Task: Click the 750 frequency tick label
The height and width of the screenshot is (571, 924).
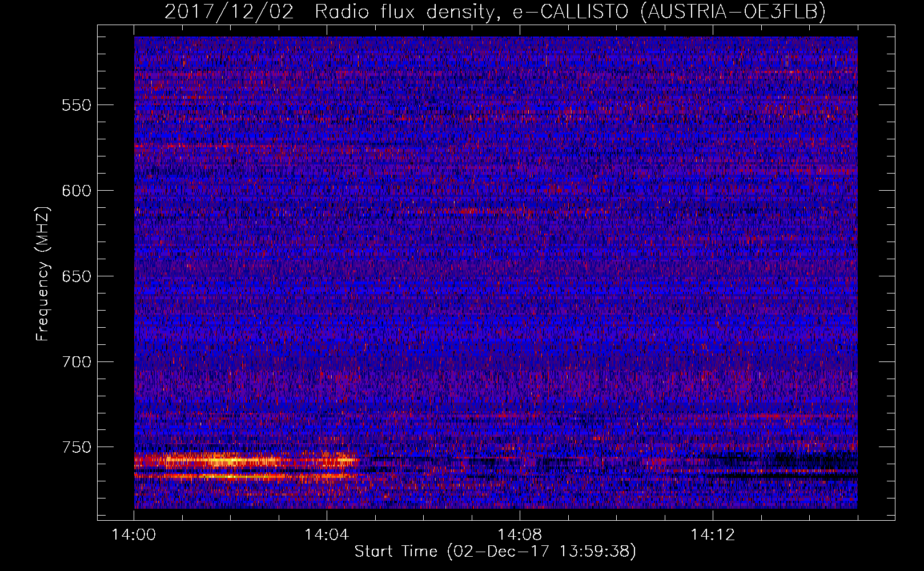Action: 77,447
